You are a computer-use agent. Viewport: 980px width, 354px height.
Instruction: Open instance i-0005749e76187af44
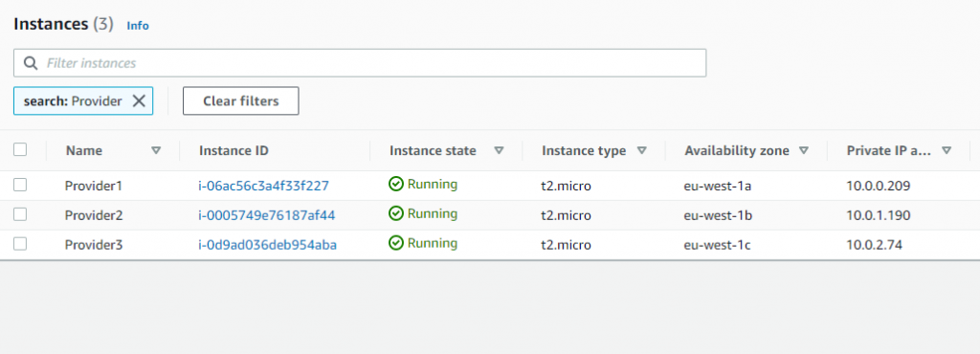[267, 215]
